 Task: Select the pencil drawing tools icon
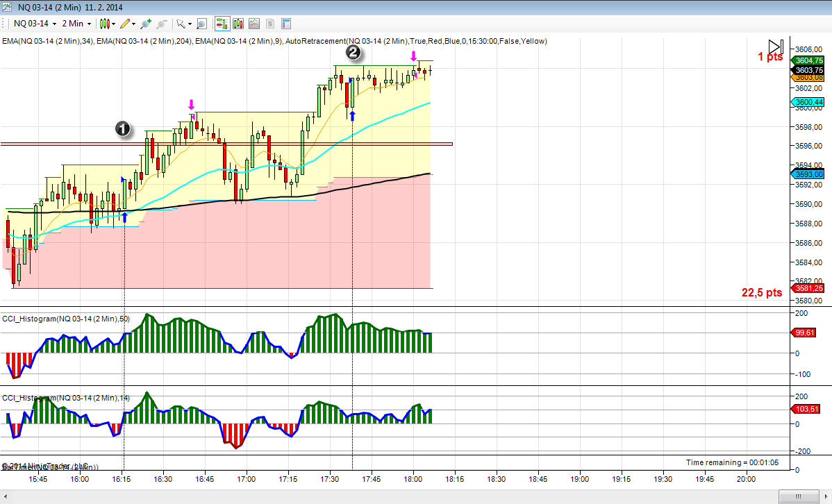(125, 24)
